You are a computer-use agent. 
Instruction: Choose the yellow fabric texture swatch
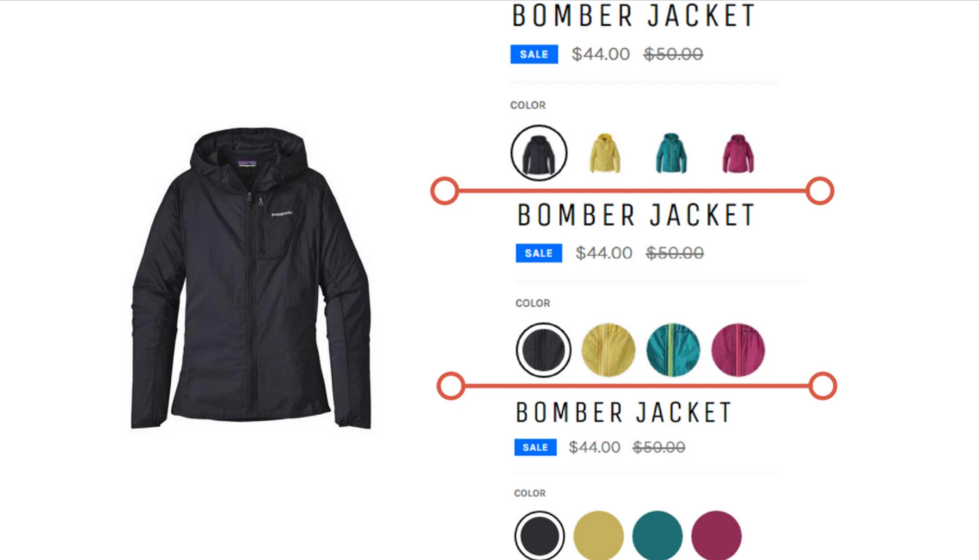(609, 350)
